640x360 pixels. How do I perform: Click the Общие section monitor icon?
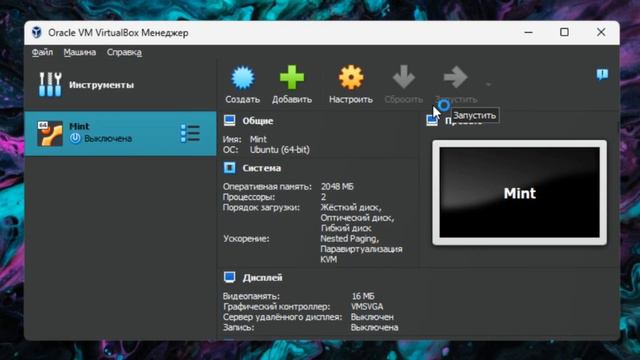pyautogui.click(x=229, y=120)
